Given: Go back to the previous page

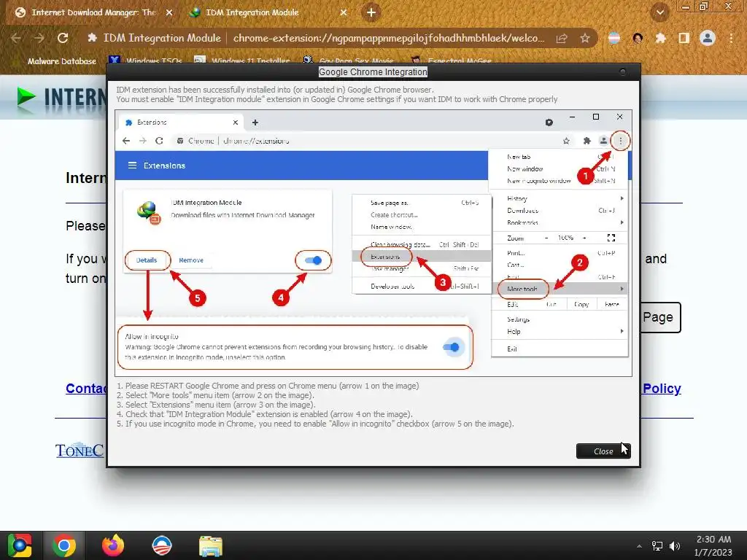Looking at the screenshot, I should click(x=16, y=38).
